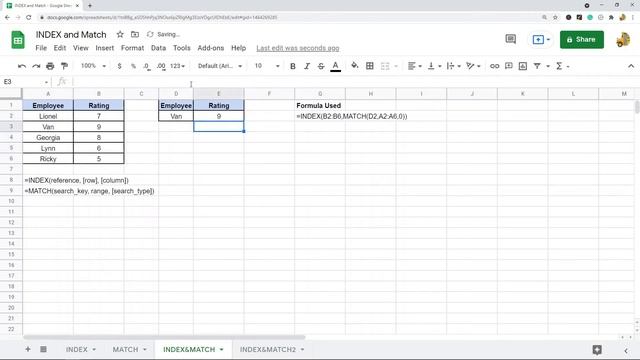This screenshot has width=640, height=360.
Task: Select the cell containing Georgia
Action: 48,138
